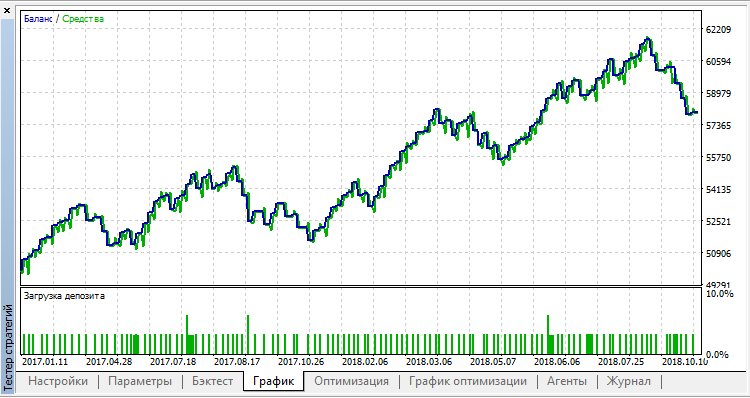Click the 2017.07.18 date label
The width and height of the screenshot is (750, 398).
pos(173,361)
